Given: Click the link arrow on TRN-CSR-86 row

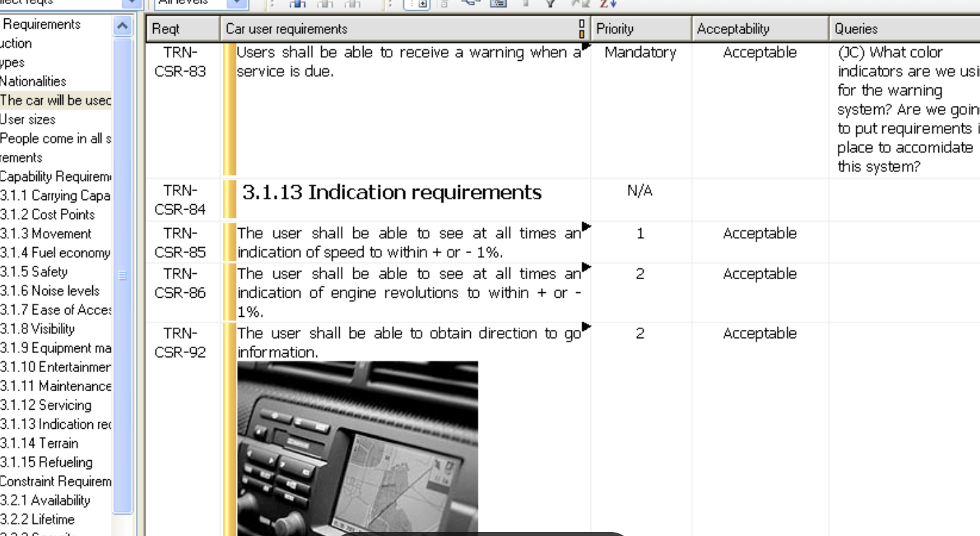Looking at the screenshot, I should pos(586,267).
